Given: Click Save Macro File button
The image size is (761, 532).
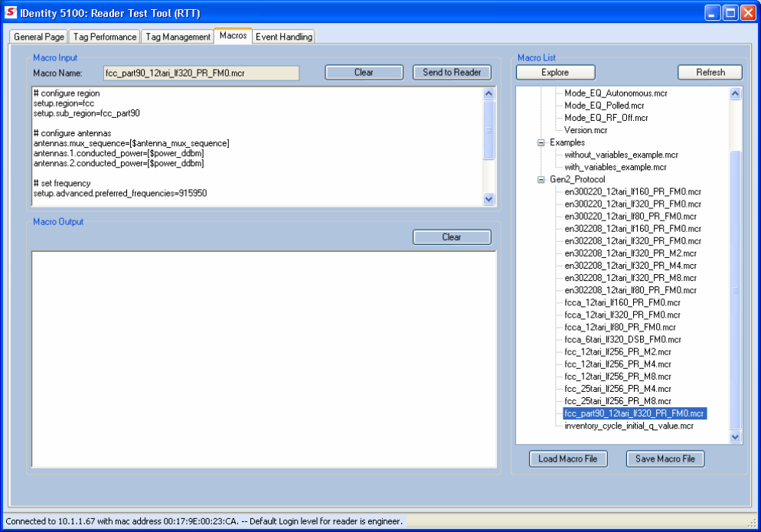Looking at the screenshot, I should click(x=665, y=459).
